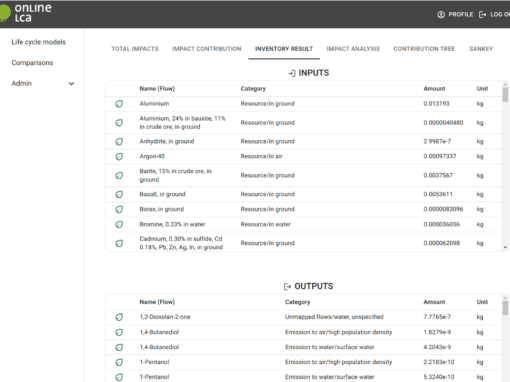Screen dimensions: 510x382
Task: Go to Life cycle models
Action: pos(39,42)
